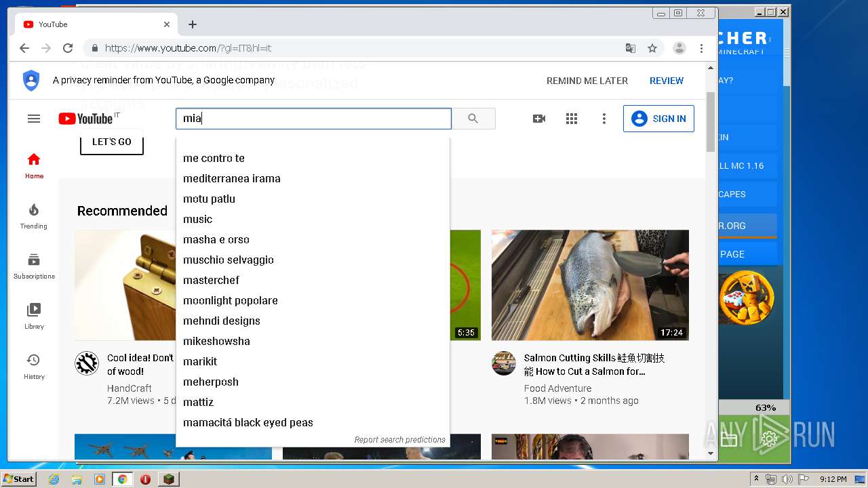Open Internet Explorer from taskbar
This screenshot has width=868, height=488.
click(x=54, y=479)
